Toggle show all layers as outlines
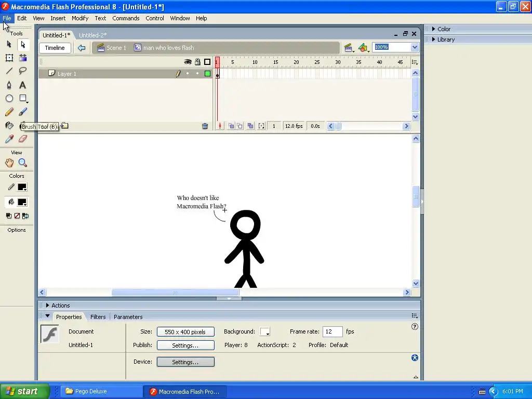The width and height of the screenshot is (532, 399). click(207, 62)
